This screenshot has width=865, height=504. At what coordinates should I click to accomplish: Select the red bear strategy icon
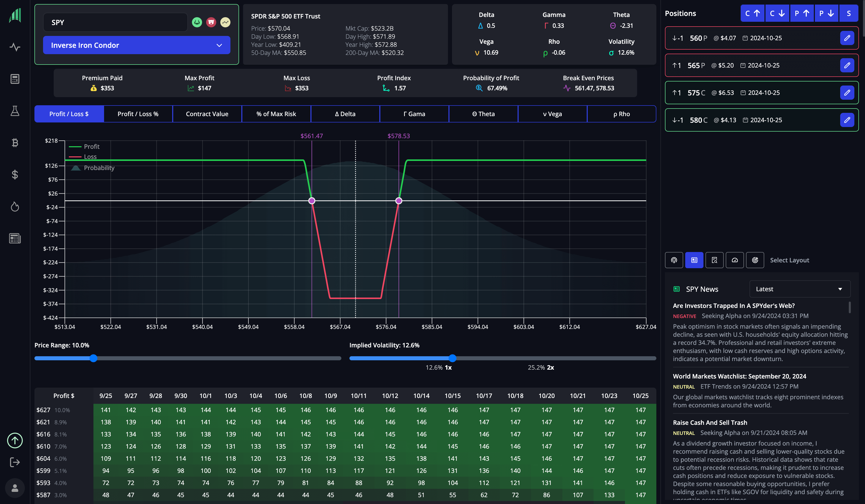(x=211, y=22)
